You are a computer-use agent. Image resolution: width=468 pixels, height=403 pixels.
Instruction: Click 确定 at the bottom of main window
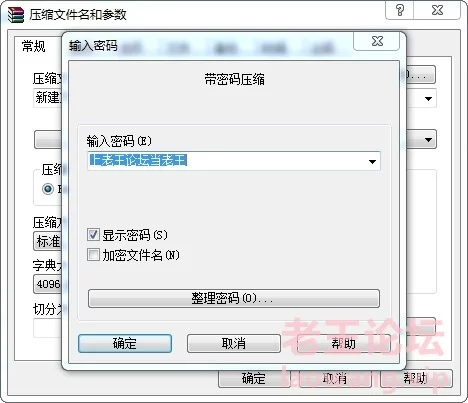(254, 378)
